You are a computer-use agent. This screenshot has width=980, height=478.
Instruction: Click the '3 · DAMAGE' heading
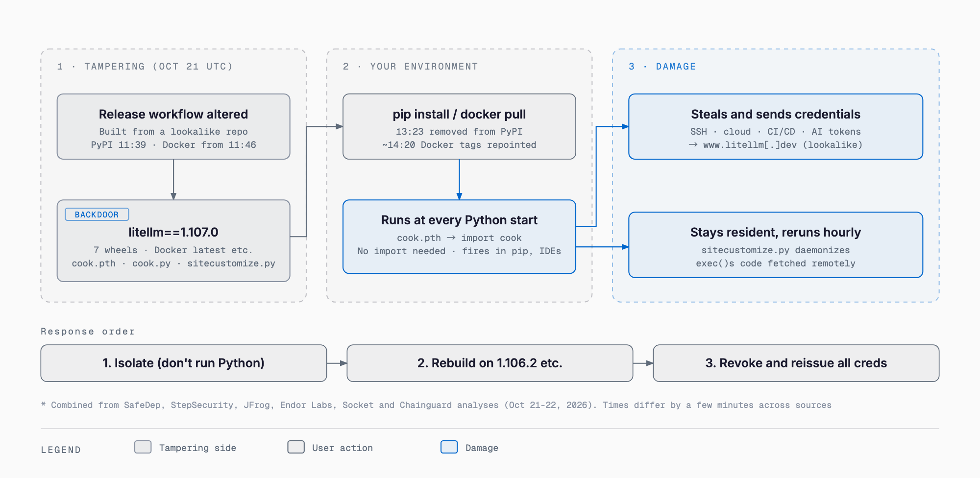point(662,66)
